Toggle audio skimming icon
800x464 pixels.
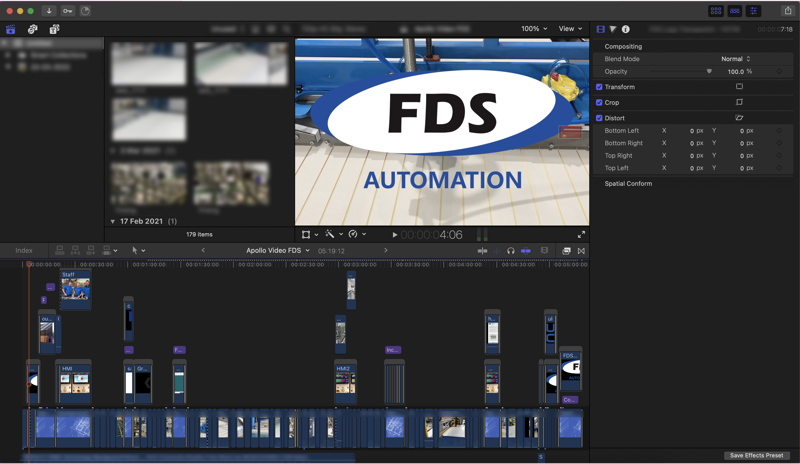[x=496, y=251]
